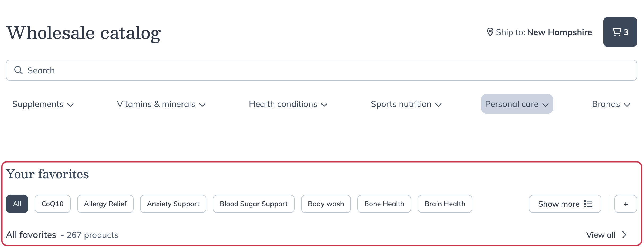Expand the Brands menu
The image size is (644, 249).
pos(611,104)
